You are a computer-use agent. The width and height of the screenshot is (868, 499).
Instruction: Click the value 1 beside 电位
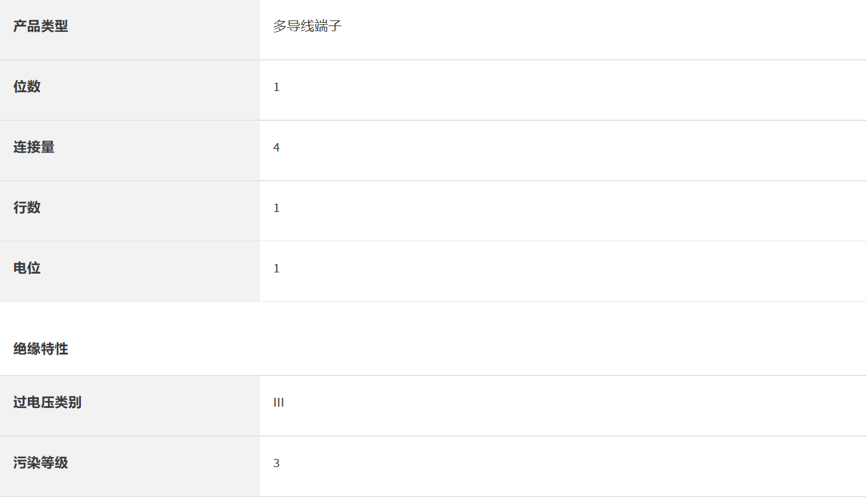pyautogui.click(x=276, y=269)
